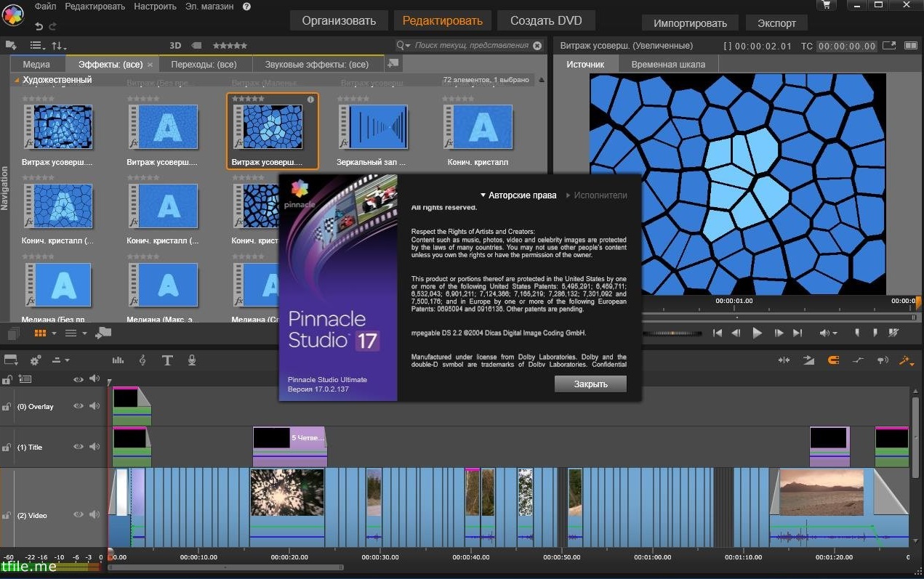Open the title creator (T) tool
Viewport: 924px width, 579px height.
tap(167, 360)
